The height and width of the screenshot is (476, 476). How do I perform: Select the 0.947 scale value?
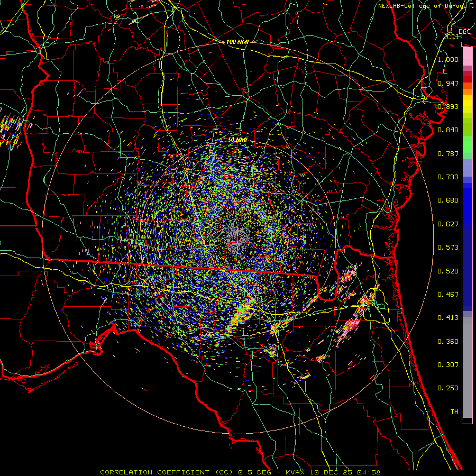(x=448, y=83)
